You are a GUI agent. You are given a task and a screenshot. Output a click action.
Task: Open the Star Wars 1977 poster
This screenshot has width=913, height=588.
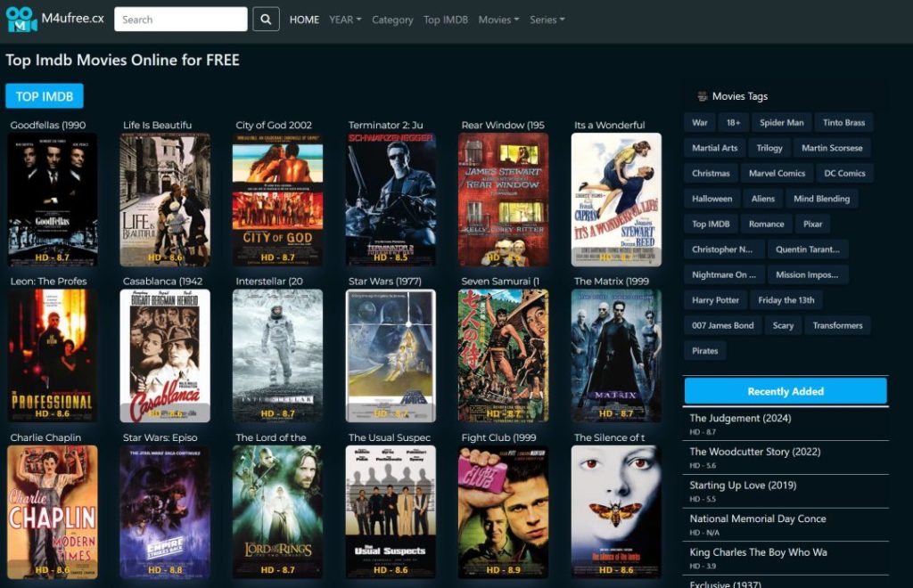point(391,355)
